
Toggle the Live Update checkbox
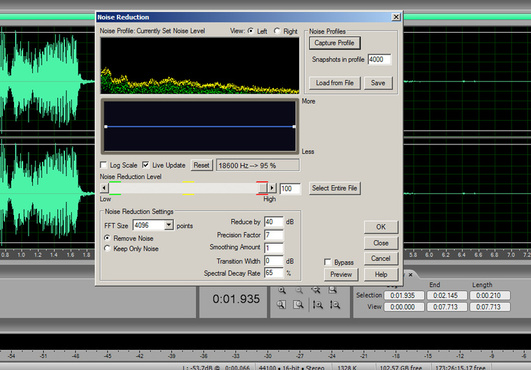point(146,165)
